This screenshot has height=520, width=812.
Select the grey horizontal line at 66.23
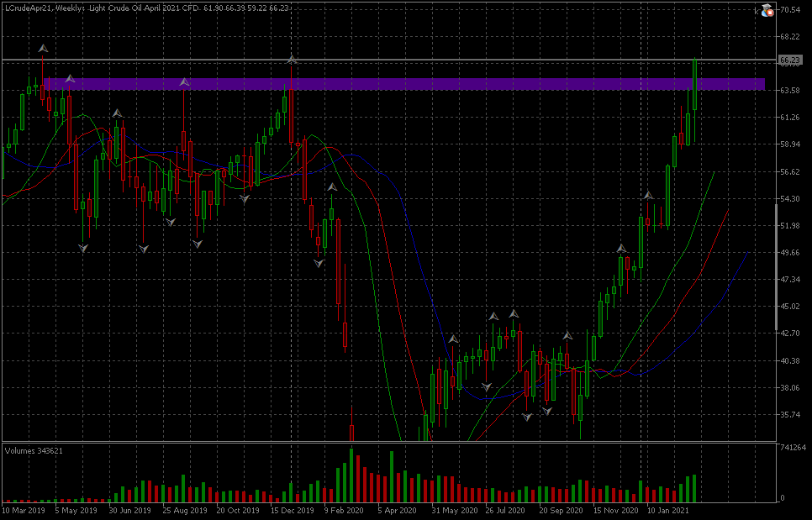389,60
